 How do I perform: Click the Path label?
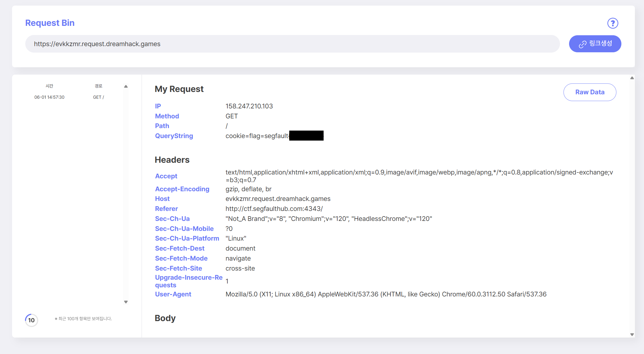pos(162,126)
